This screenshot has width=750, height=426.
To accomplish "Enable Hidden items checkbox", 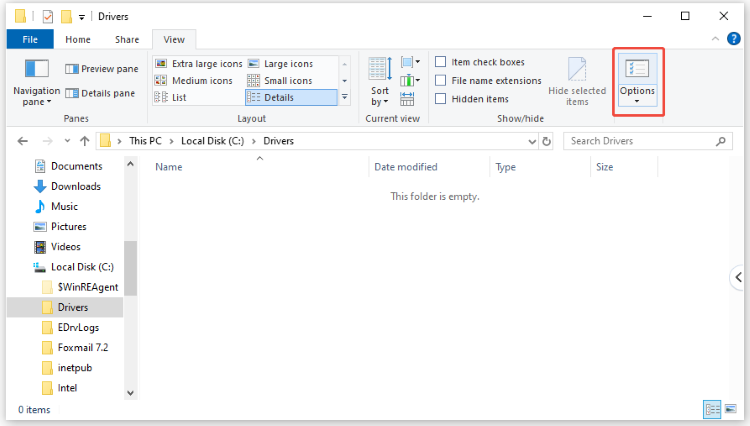I will (441, 99).
